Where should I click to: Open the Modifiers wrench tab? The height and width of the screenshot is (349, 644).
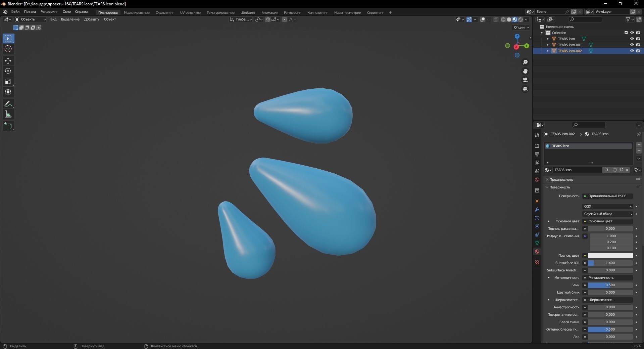pyautogui.click(x=537, y=209)
